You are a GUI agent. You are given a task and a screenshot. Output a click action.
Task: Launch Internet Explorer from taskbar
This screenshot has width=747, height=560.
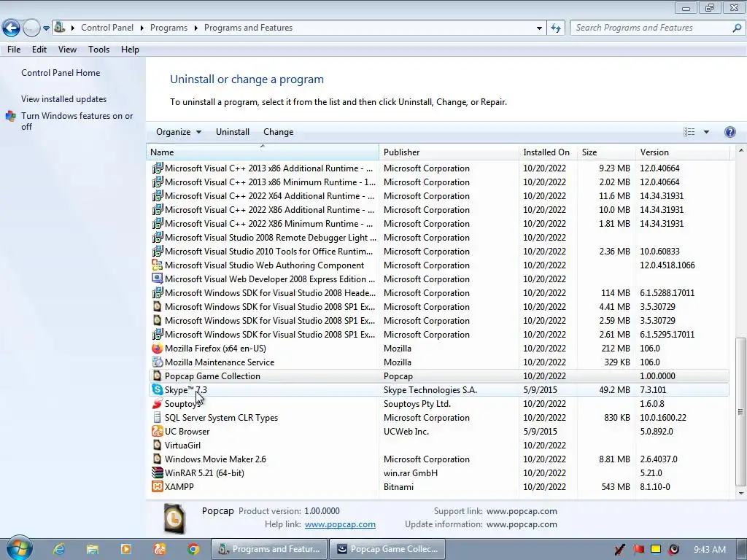pos(59,549)
